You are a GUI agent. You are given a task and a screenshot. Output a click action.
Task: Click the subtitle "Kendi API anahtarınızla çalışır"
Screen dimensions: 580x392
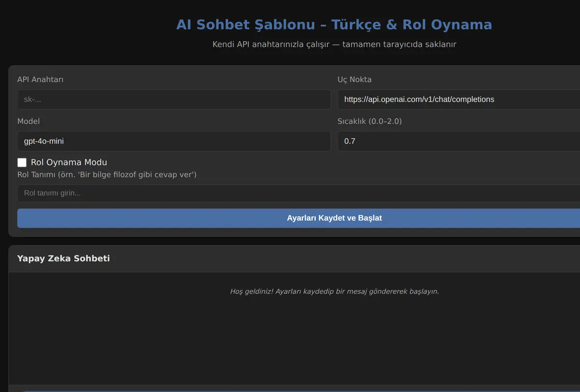click(x=334, y=44)
